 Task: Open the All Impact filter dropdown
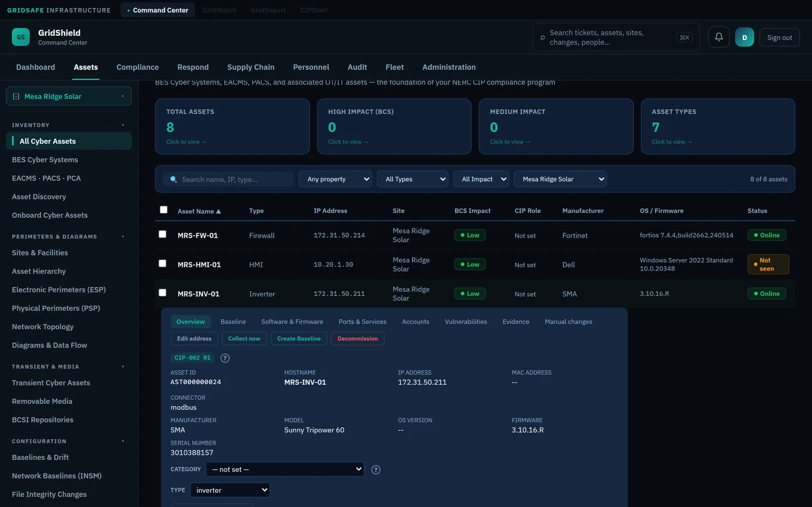coord(481,179)
